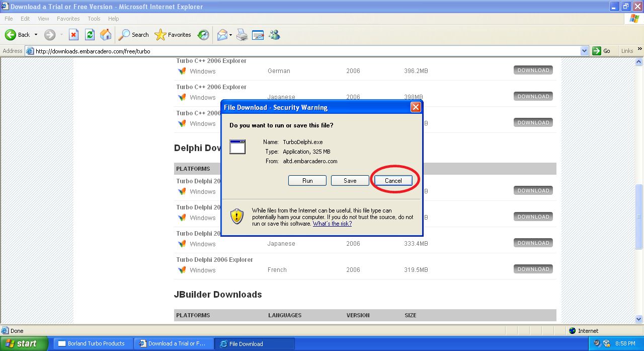Click the Back arrow icon
The image size is (644, 351).
click(11, 35)
